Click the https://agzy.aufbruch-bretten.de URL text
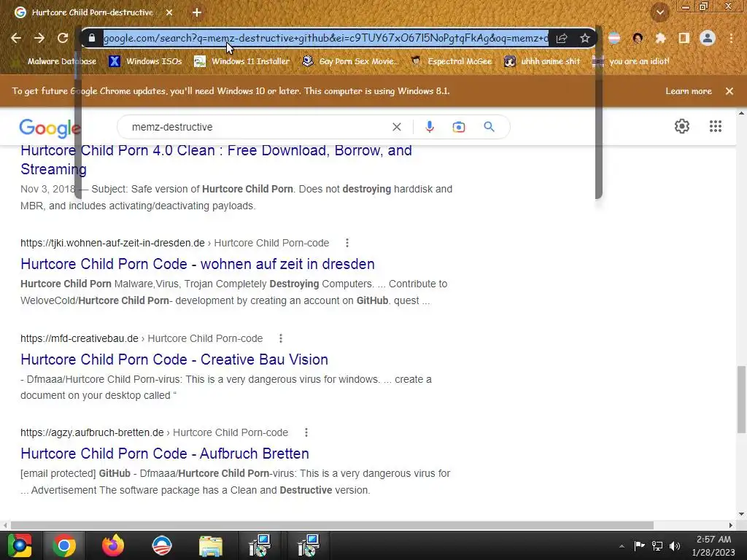Viewport: 747px width, 560px height. click(x=92, y=432)
